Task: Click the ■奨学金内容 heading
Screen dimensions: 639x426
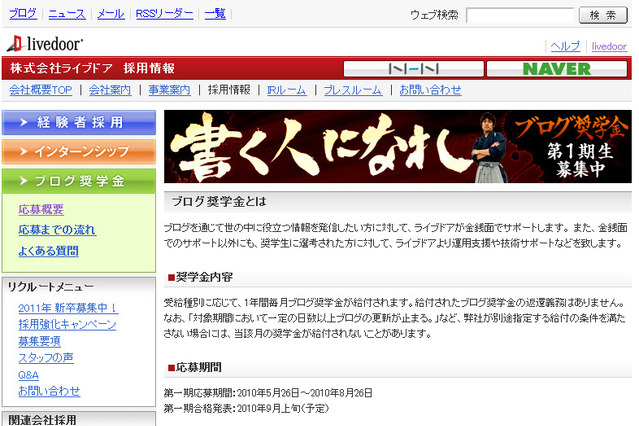Action: tap(201, 277)
